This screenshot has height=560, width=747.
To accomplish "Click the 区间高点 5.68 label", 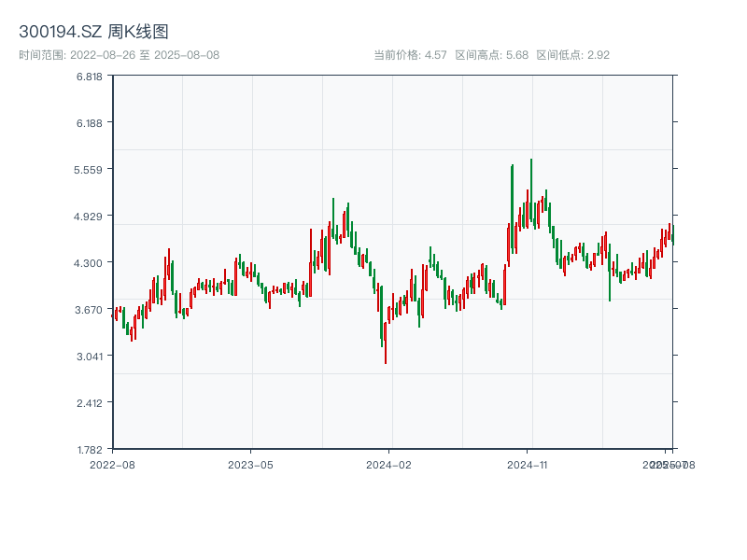I will (491, 55).
